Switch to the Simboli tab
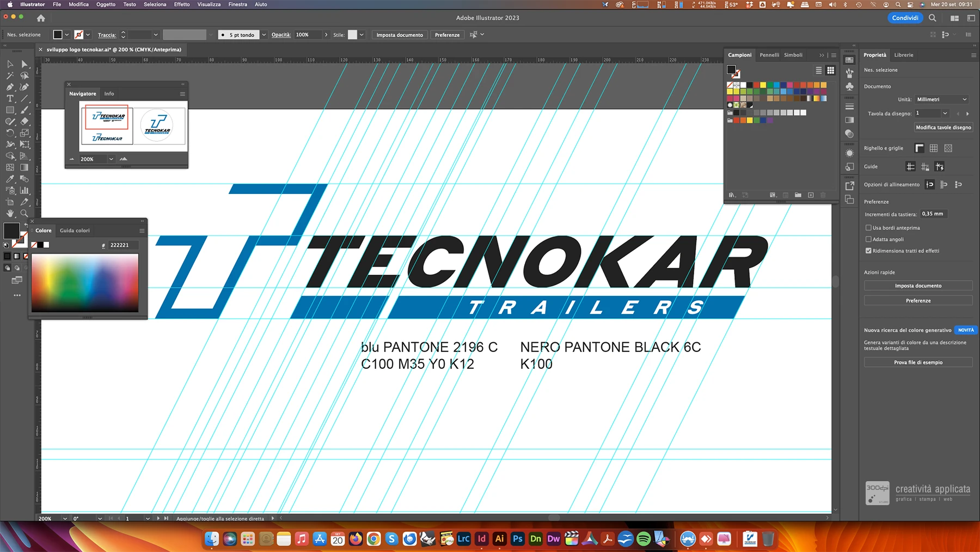980x552 pixels. [793, 55]
